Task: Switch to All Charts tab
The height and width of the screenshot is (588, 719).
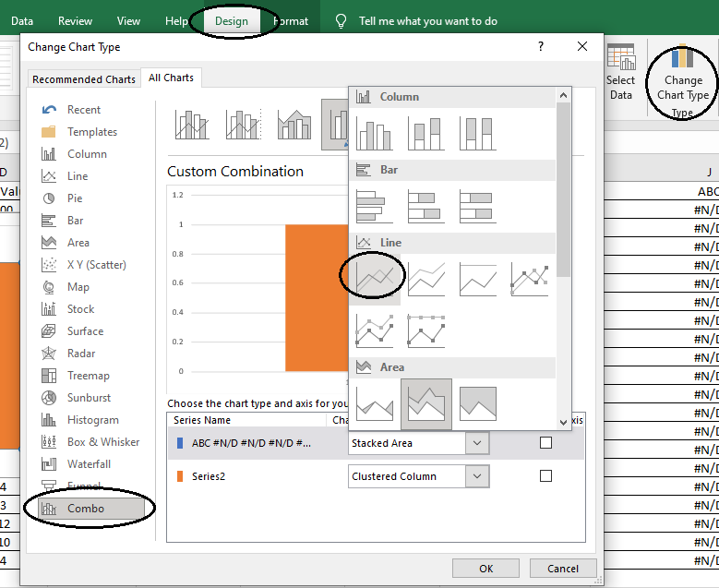Action: point(171,78)
